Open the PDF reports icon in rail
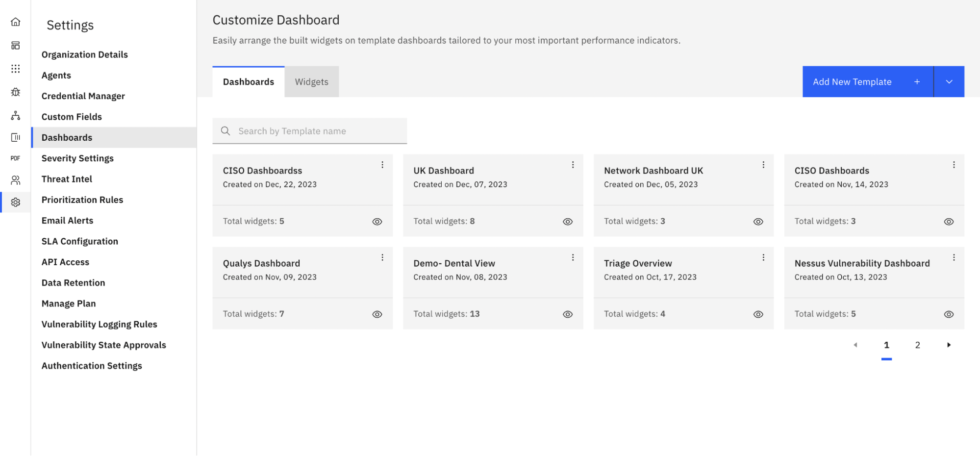The height and width of the screenshot is (456, 980). [x=16, y=158]
